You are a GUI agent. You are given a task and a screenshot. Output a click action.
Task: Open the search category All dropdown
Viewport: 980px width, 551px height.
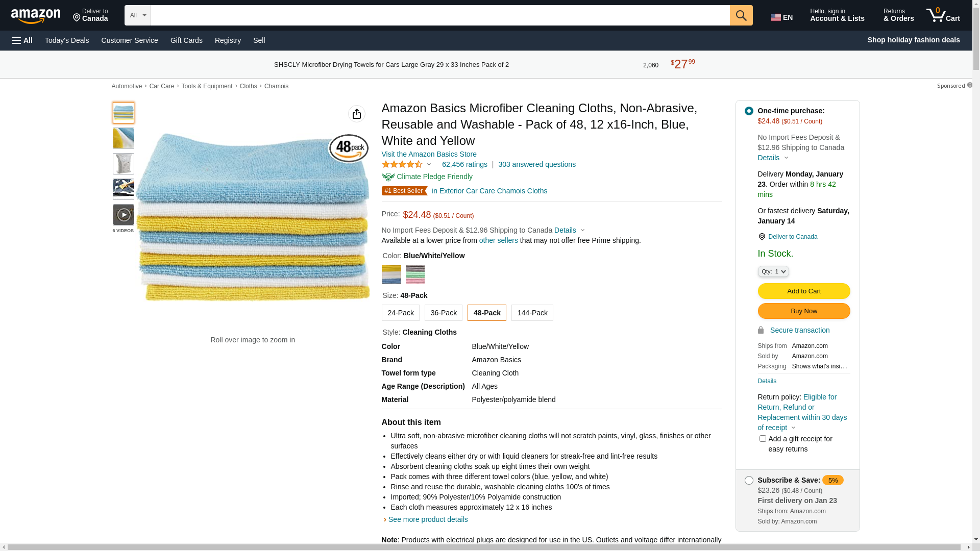click(137, 15)
